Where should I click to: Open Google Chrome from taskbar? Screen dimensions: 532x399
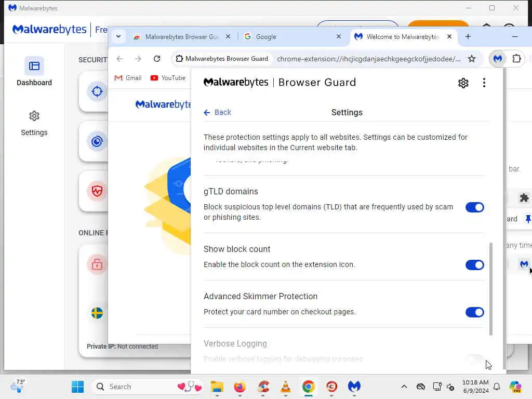click(x=308, y=387)
